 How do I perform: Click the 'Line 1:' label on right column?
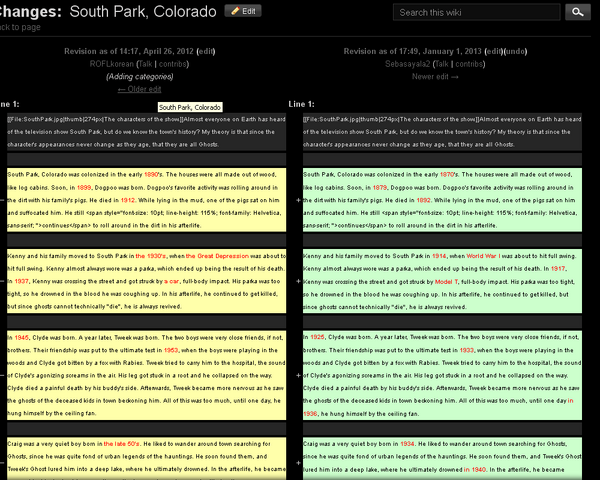(x=301, y=104)
